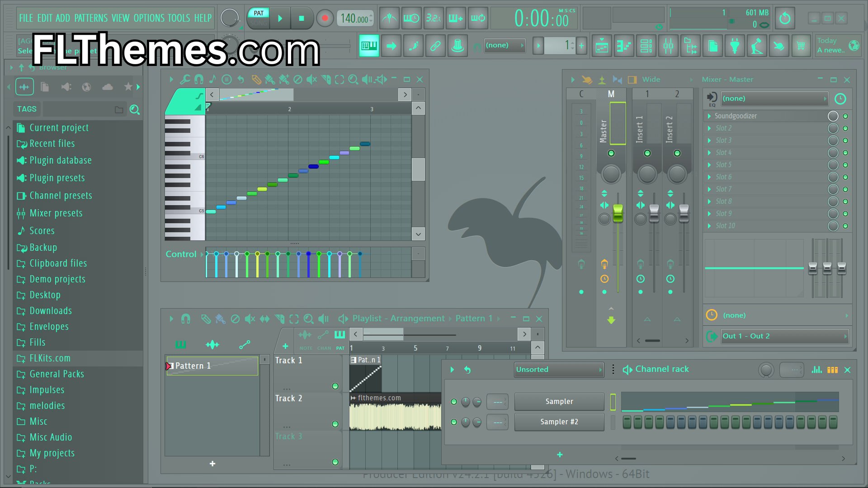
Task: Add a new channel with plus button
Action: pyautogui.click(x=560, y=455)
